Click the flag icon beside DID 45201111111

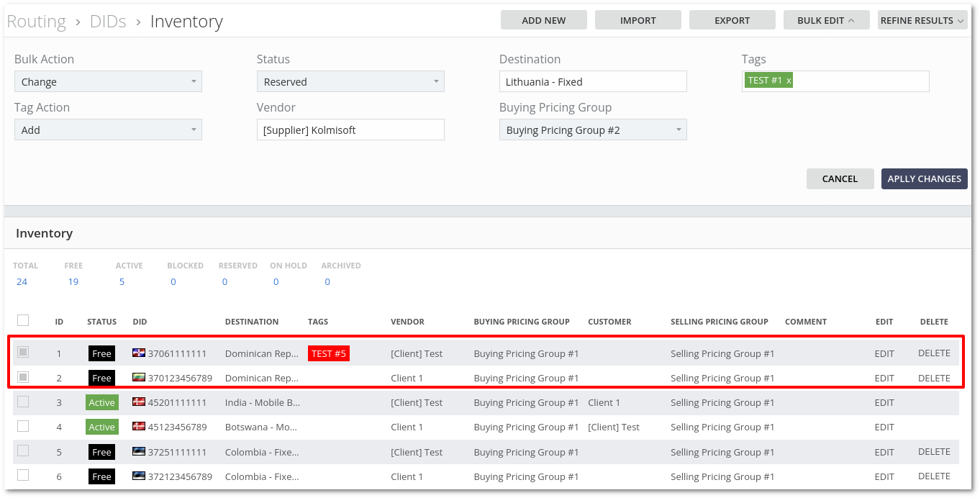139,402
